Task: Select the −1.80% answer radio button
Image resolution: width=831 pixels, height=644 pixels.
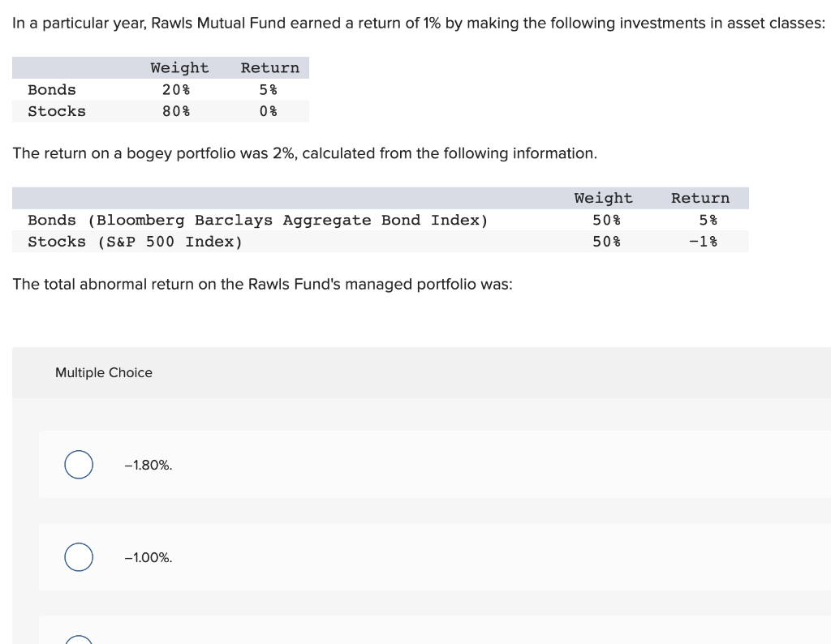Action: [x=78, y=465]
